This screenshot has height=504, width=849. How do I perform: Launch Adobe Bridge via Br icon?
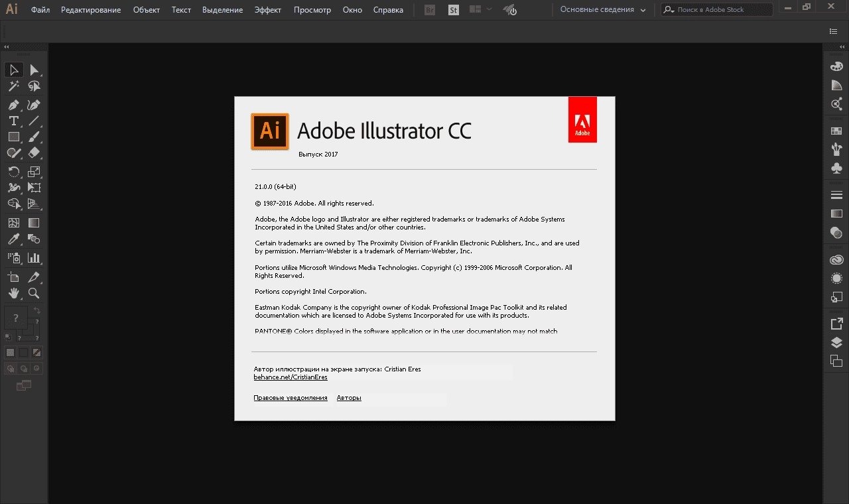430,10
